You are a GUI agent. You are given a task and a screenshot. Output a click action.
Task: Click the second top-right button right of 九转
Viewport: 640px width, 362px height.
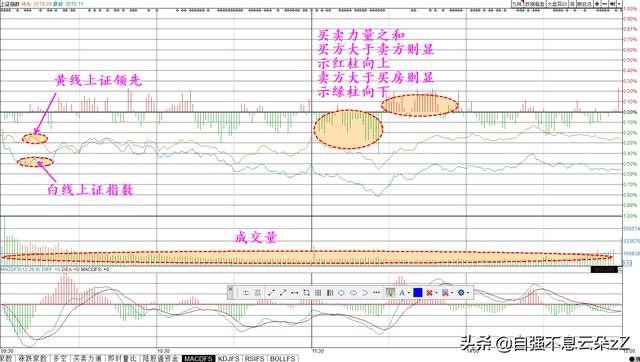tap(535, 4)
